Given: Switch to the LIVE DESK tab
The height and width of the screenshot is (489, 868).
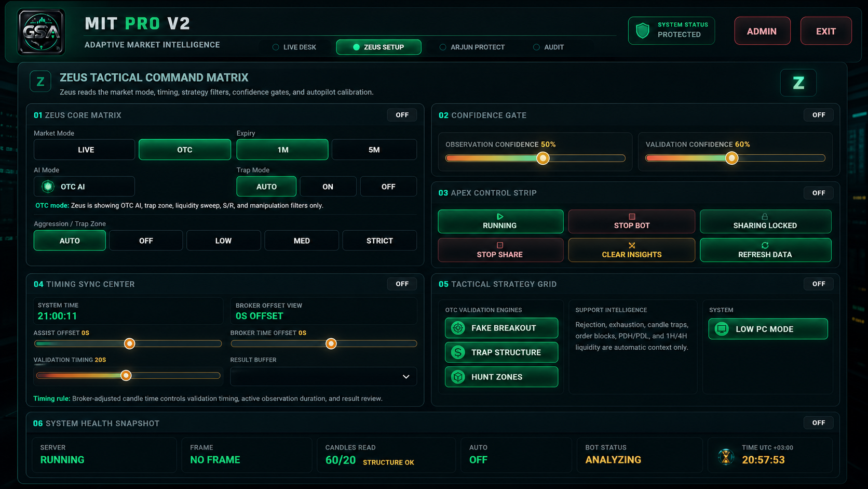Looking at the screenshot, I should click(294, 47).
